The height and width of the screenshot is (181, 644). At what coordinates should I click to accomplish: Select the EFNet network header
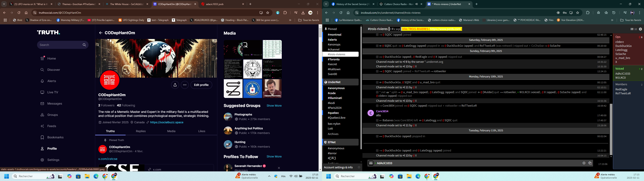pyautogui.click(x=341, y=142)
